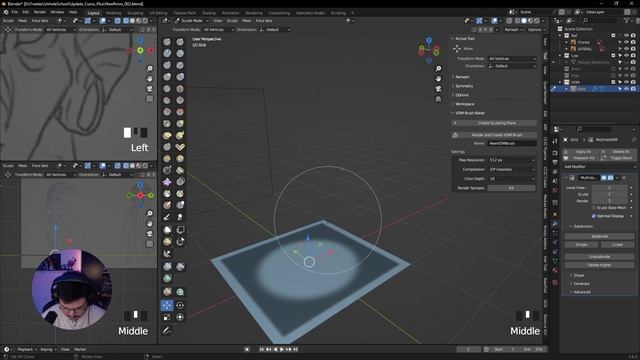Image resolution: width=640 pixels, height=360 pixels.
Task: Open the Modifiers wrench properties tab
Action: point(555,224)
